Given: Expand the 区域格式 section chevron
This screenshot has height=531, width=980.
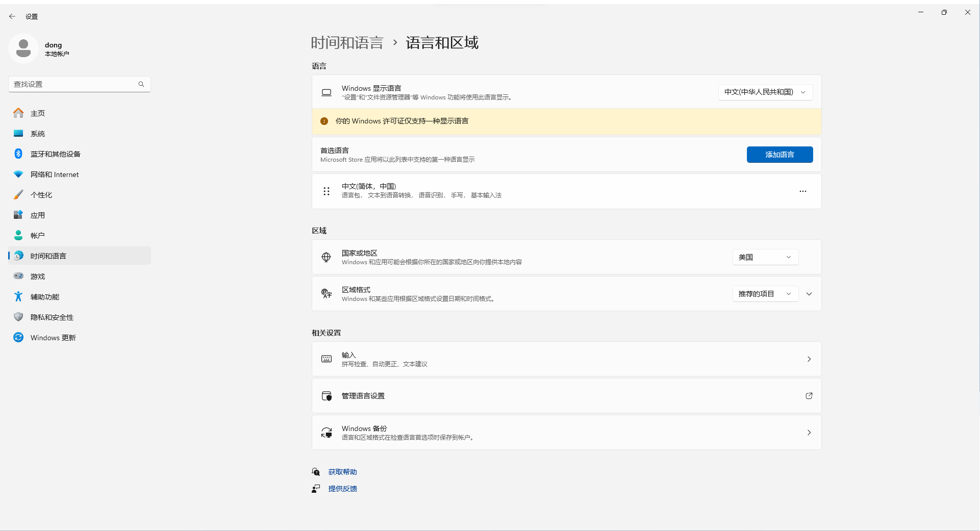Looking at the screenshot, I should (809, 294).
